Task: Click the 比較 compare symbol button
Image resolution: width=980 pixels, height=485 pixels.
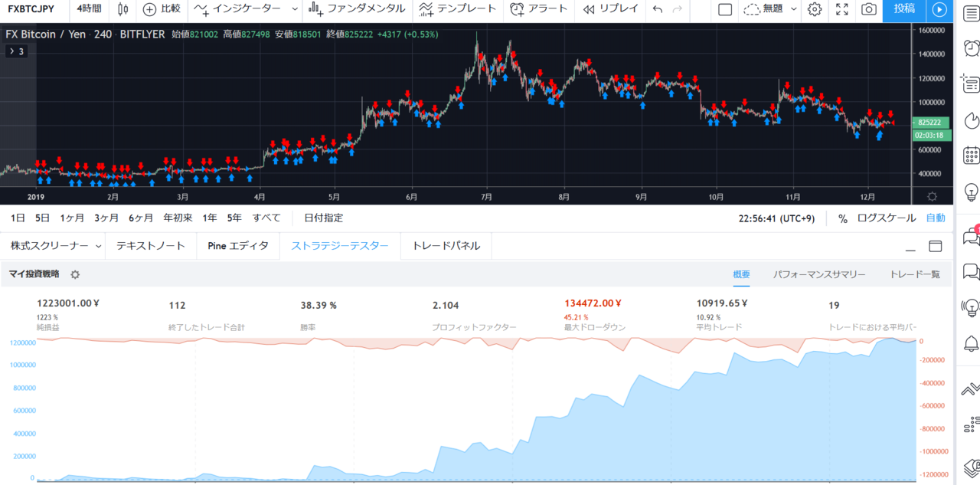Action: click(x=162, y=9)
